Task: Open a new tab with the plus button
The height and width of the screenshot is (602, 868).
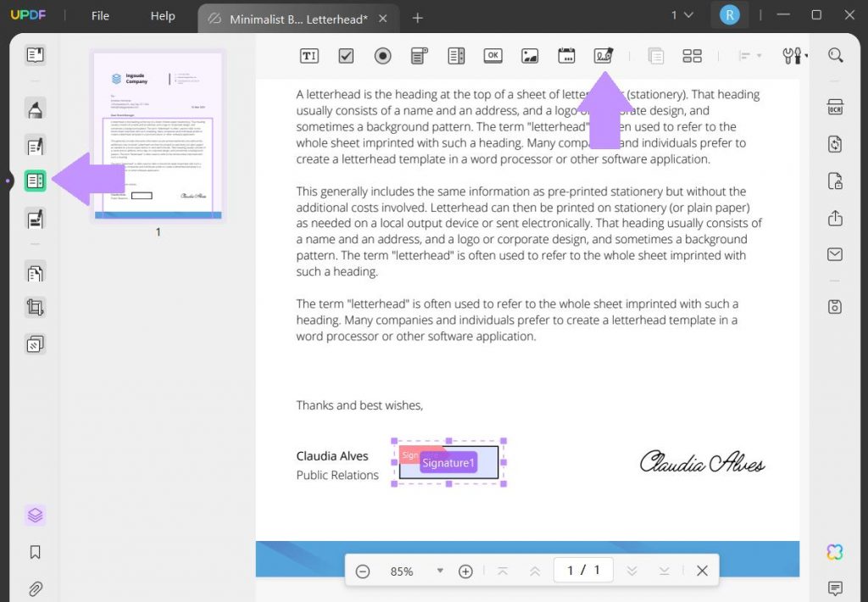Action: [x=417, y=16]
